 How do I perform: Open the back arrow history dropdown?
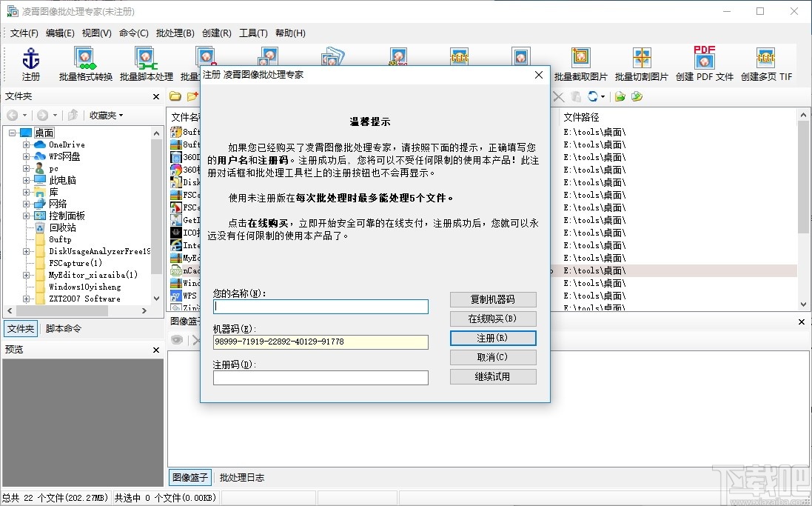(x=24, y=115)
